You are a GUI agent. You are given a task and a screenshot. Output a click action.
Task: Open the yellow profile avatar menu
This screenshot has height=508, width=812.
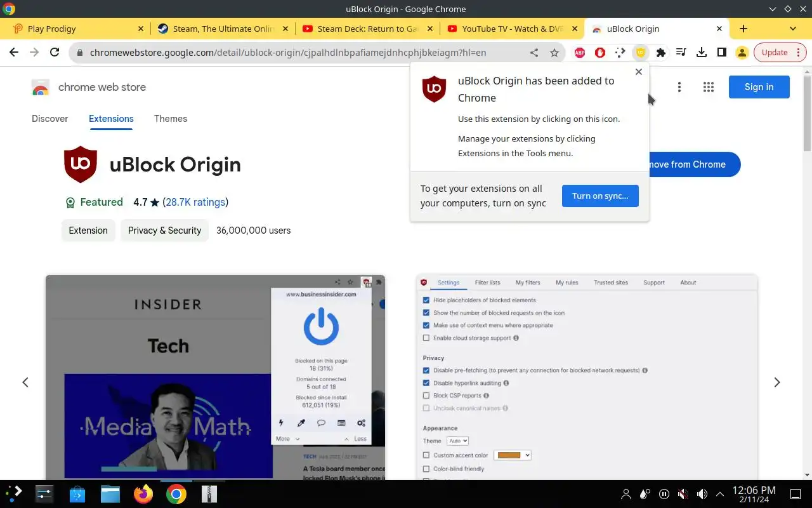click(742, 53)
